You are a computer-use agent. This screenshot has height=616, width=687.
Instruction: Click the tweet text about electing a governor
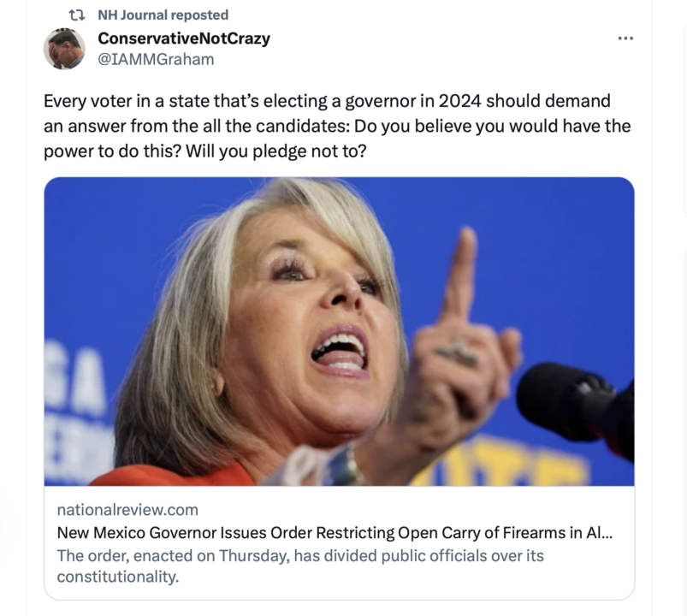tap(337, 126)
